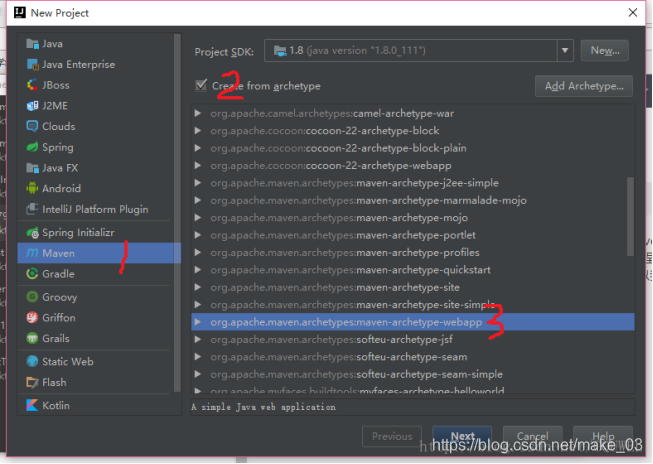
Task: Click the archetype list vertical scrollbar
Action: pyautogui.click(x=631, y=216)
